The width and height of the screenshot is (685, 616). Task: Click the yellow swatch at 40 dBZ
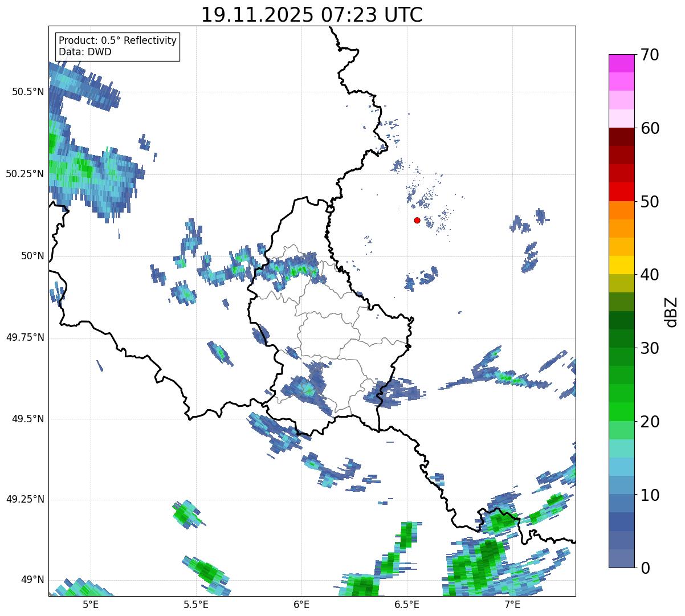621,265
